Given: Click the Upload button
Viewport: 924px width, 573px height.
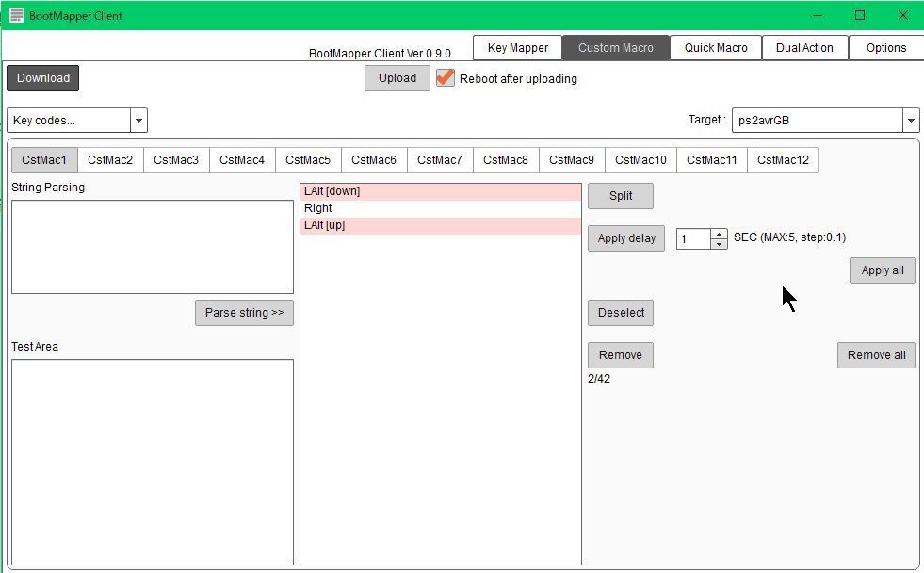Looking at the screenshot, I should pyautogui.click(x=397, y=78).
